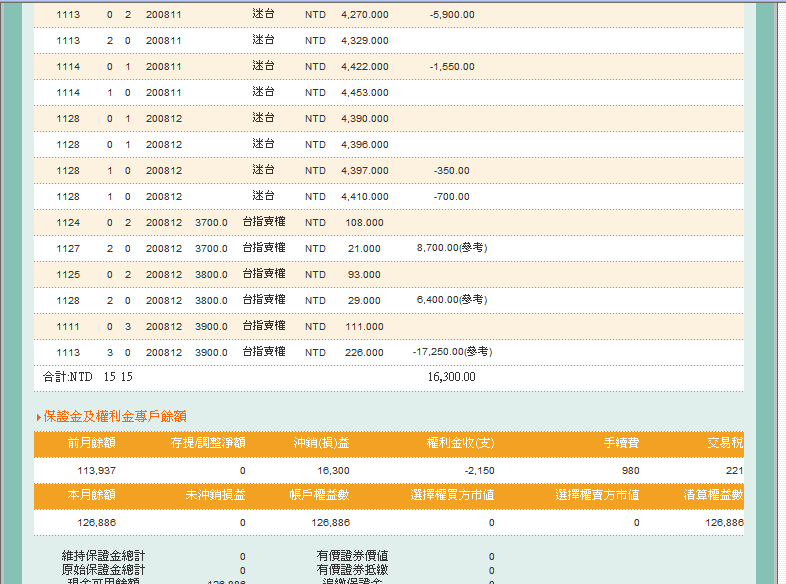Select the price 4,453.000
The width and height of the screenshot is (786, 584).
364,93
